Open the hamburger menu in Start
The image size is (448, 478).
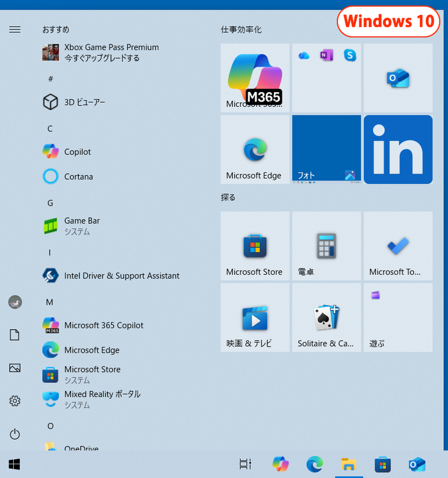[14, 29]
